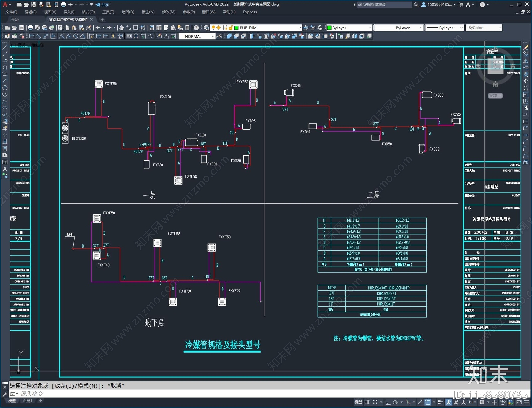532x408 pixels.
Task: Click the Diameter dimension tool icon
Action: (76, 36)
